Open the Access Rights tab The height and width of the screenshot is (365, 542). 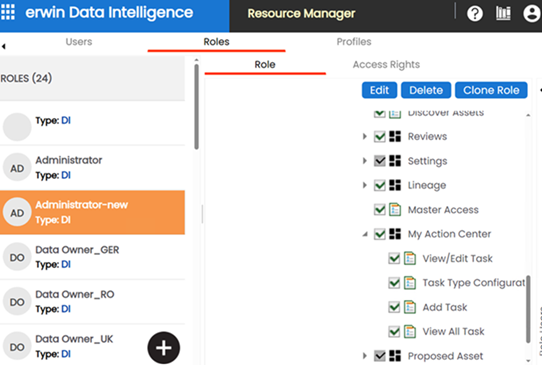[x=386, y=65]
